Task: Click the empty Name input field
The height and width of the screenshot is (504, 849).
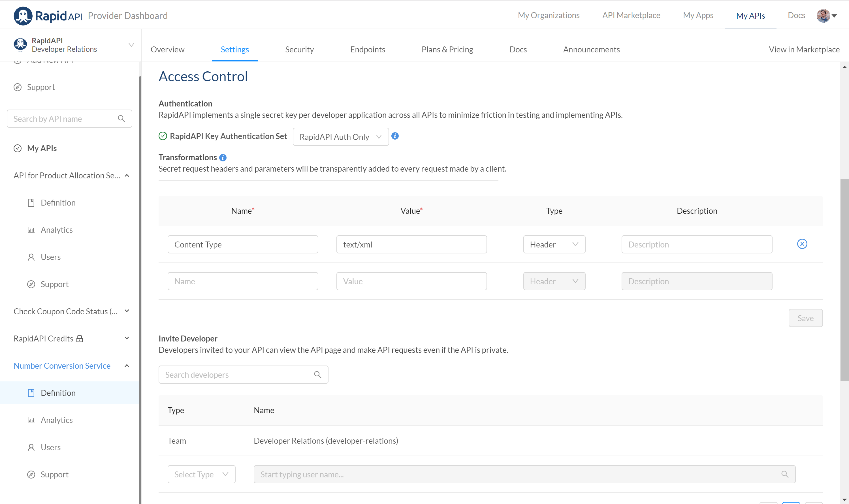Action: click(242, 281)
